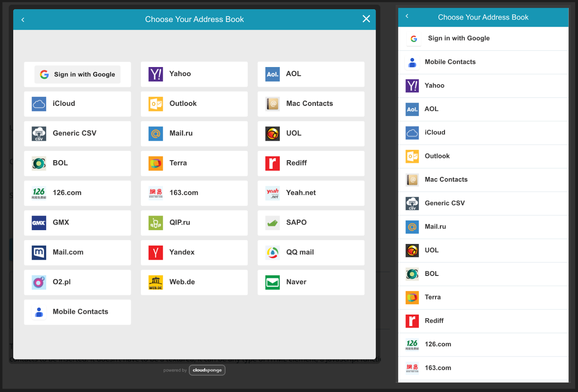The height and width of the screenshot is (392, 578).
Task: Click the SAPO icon
Action: pyautogui.click(x=272, y=223)
